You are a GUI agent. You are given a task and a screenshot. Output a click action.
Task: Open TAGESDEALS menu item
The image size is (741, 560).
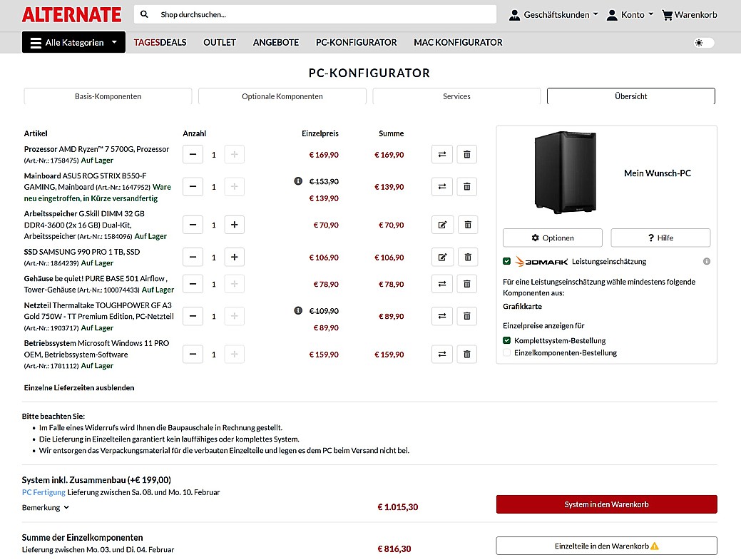[160, 43]
